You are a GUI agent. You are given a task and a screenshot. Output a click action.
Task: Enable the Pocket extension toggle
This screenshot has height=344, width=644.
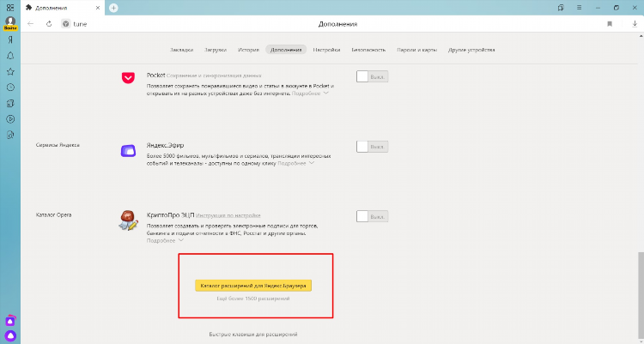click(372, 76)
